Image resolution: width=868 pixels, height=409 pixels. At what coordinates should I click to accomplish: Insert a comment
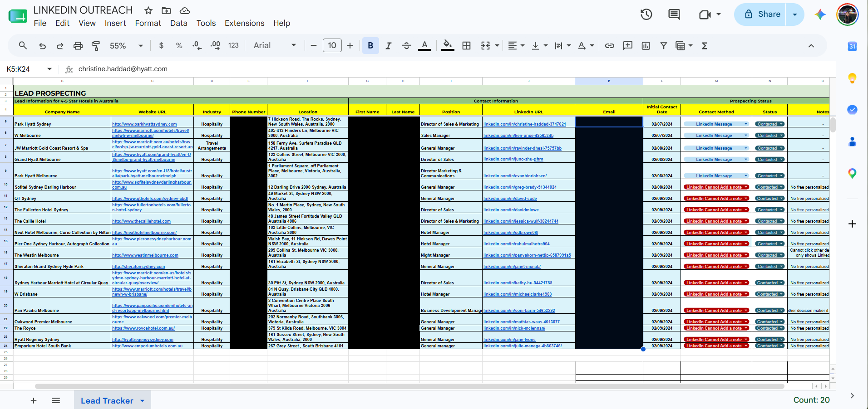click(628, 45)
